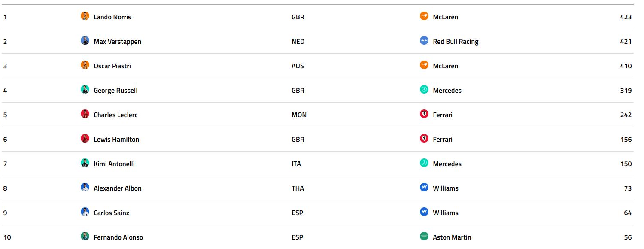Screen dimensions: 644x249
Task: Click the Williams team name in Sainz's row
Action: click(x=445, y=213)
